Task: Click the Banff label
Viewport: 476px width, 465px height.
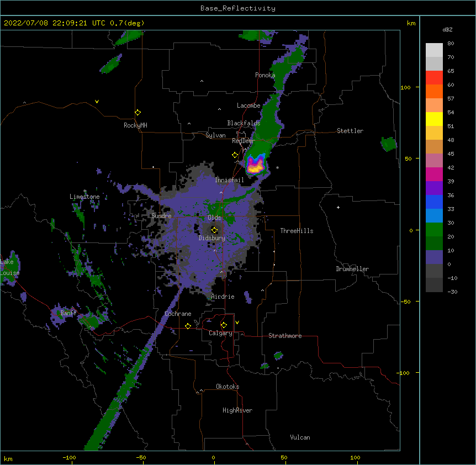Action: [68, 313]
